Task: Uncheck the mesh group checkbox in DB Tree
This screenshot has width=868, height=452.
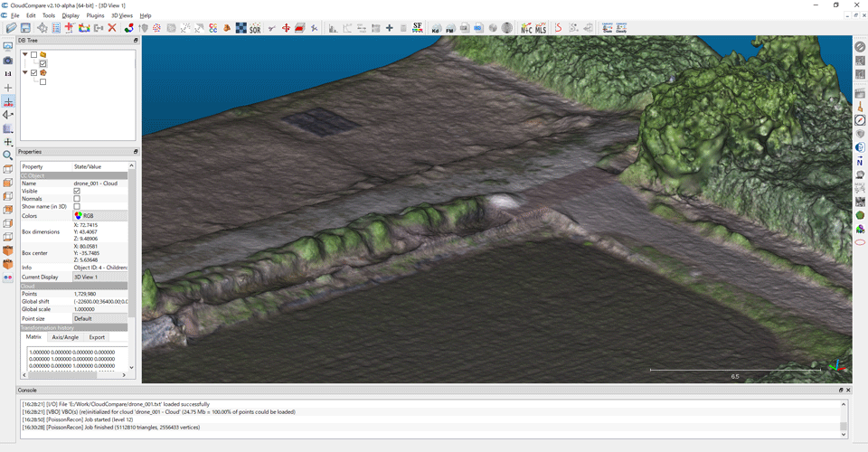Action: (x=33, y=72)
